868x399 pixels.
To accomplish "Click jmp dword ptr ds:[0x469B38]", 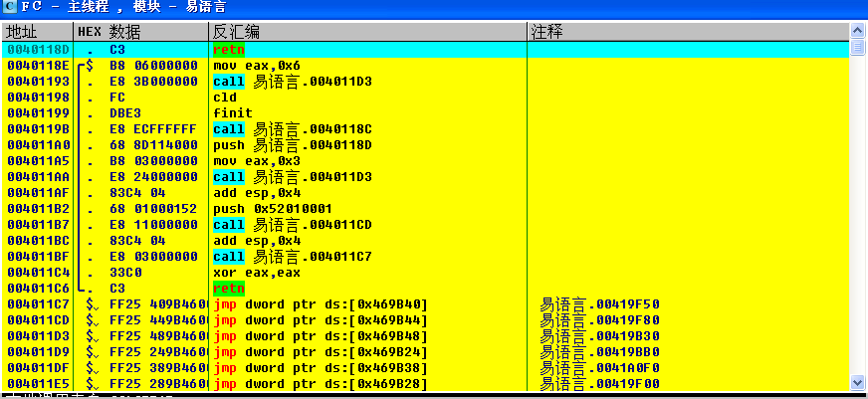I will [x=320, y=368].
